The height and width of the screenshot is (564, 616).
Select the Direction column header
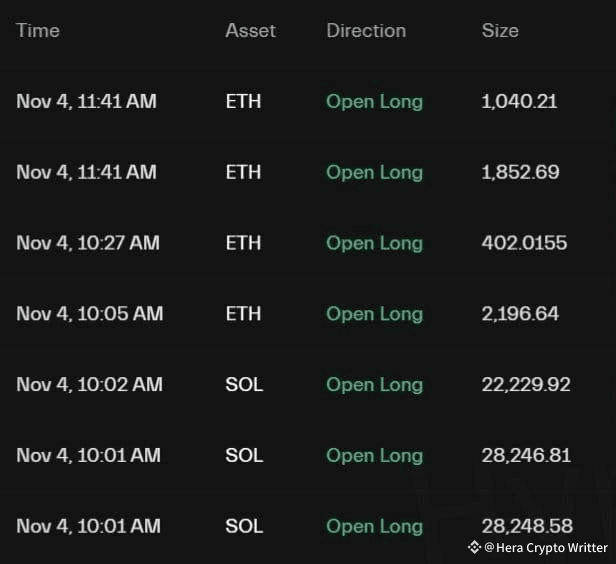point(366,30)
